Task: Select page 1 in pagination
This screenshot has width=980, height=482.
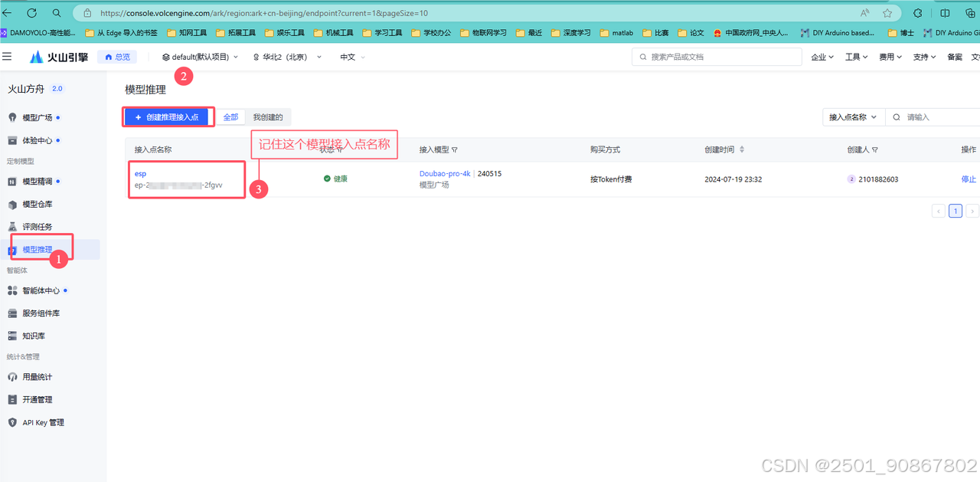Action: (955, 211)
